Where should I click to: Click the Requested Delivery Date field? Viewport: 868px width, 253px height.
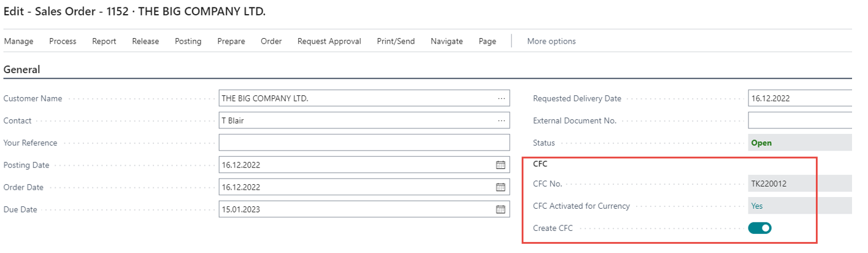pyautogui.click(x=799, y=99)
